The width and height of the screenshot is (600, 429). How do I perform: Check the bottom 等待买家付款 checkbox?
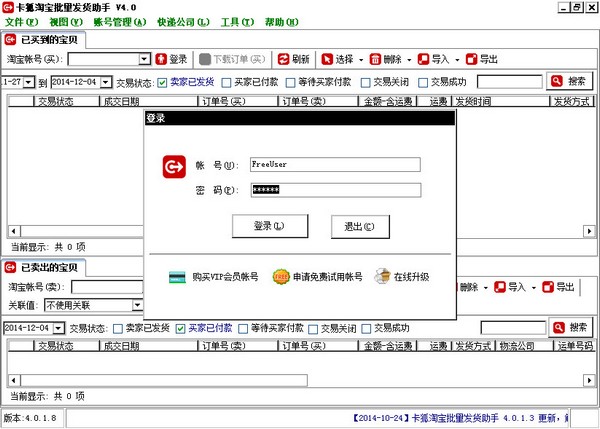click(x=244, y=328)
